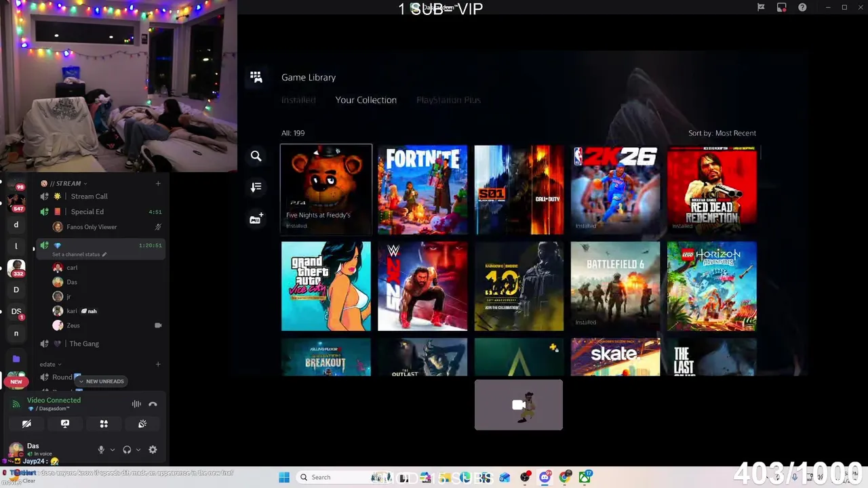Switch to Your Collection tab
Viewport: 868px width, 488px height.
click(366, 100)
